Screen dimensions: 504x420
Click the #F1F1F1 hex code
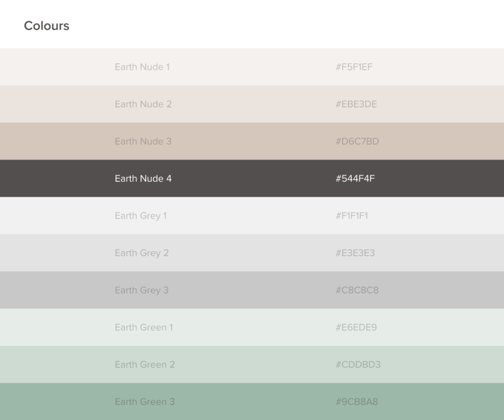352,216
